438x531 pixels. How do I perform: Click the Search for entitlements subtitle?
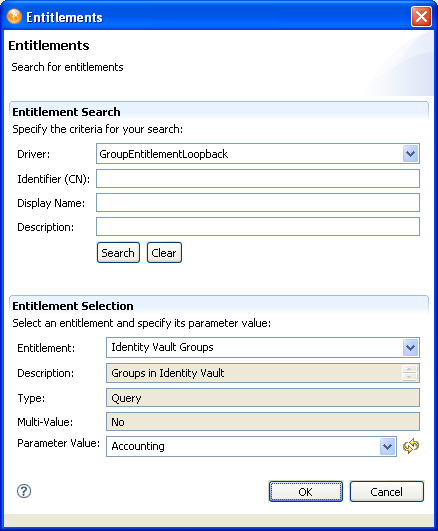coord(67,67)
